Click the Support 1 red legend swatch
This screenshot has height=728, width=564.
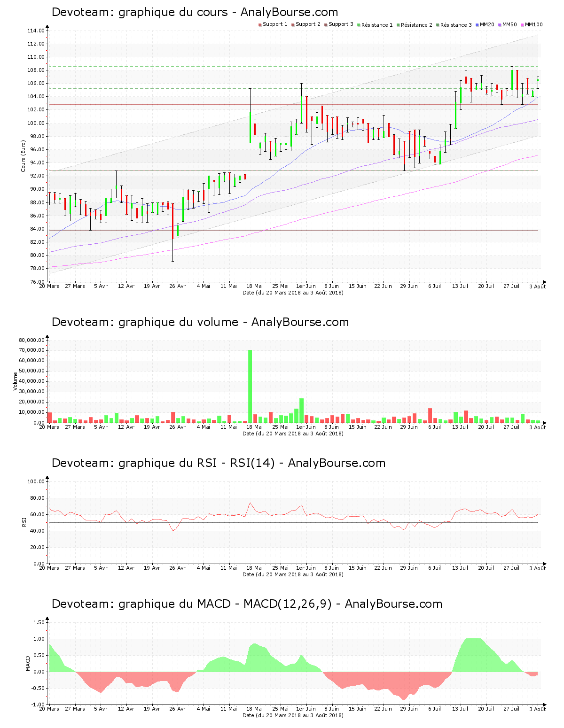[260, 25]
